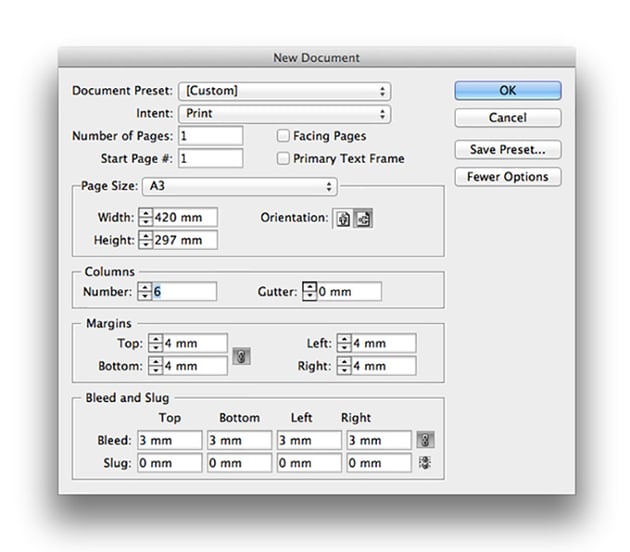Click Save Preset button
The width and height of the screenshot is (630, 552).
(508, 150)
